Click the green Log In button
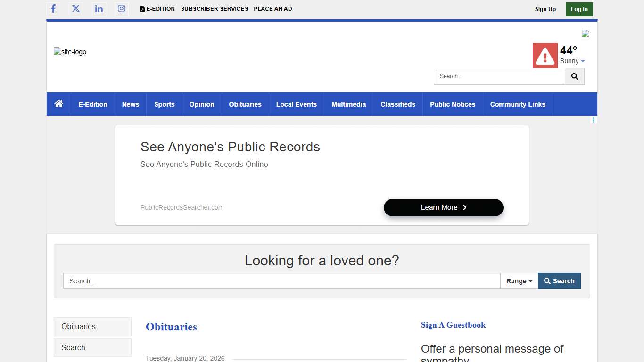644x362 pixels. tap(579, 9)
